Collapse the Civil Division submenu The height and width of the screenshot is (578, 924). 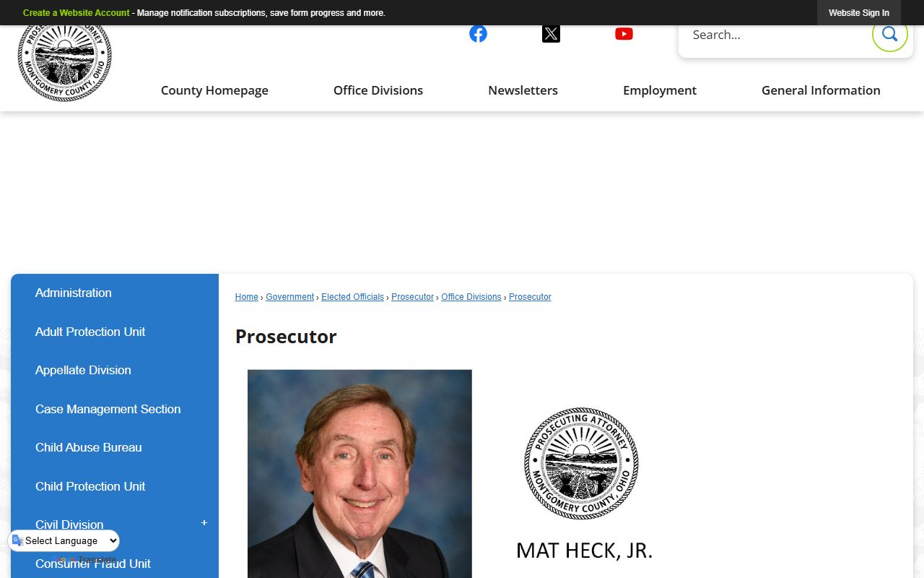tap(204, 523)
